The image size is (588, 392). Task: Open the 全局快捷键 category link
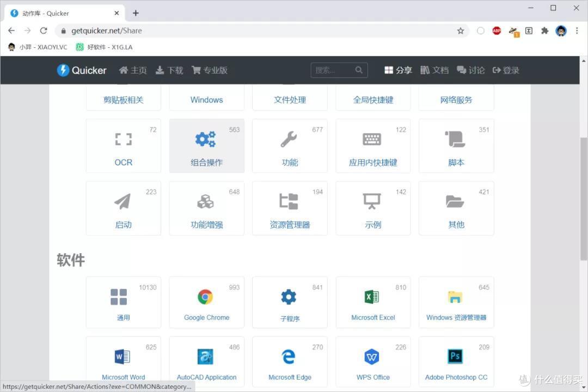pos(373,100)
